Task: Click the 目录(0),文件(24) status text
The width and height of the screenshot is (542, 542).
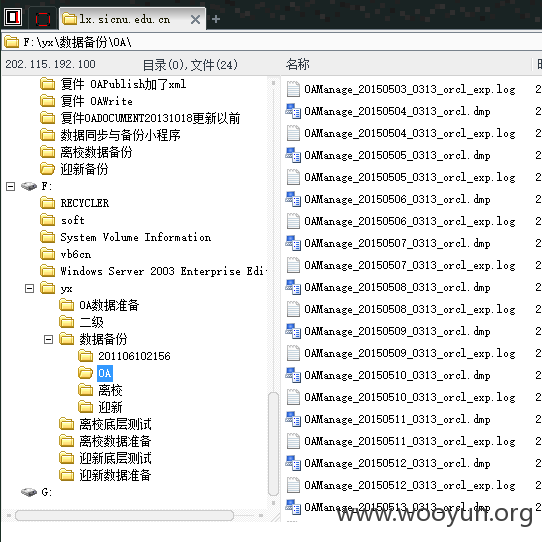Action: click(190, 65)
